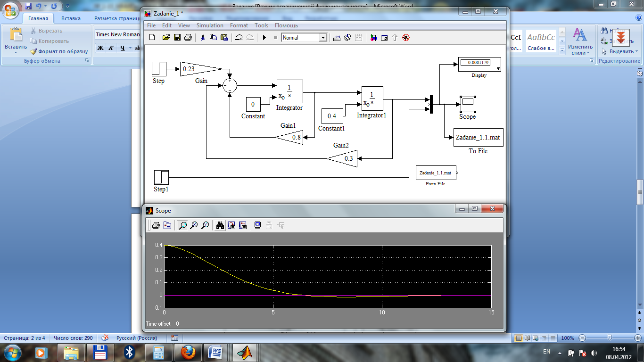Select the Step1 source block

pos(161,177)
